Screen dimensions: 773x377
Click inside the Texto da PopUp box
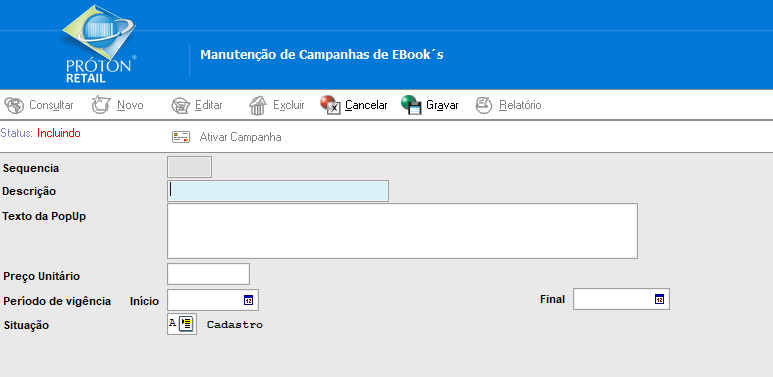[402, 231]
